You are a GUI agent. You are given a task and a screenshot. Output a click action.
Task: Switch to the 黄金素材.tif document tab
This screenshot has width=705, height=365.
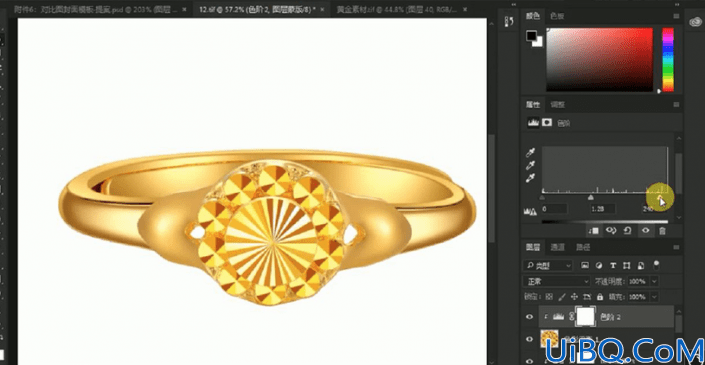(398, 9)
